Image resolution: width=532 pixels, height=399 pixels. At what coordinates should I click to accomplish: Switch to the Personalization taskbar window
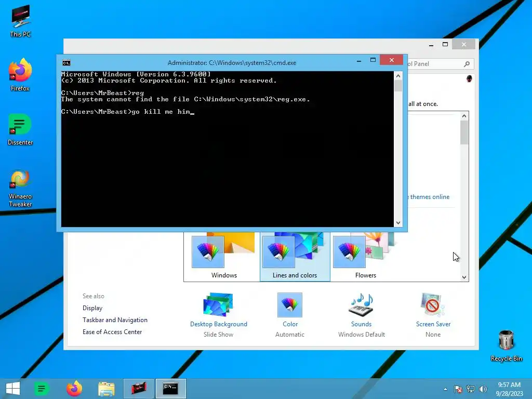[x=138, y=389]
